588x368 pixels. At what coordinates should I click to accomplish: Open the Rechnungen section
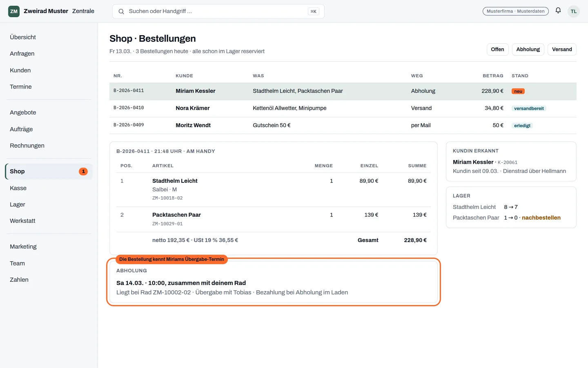(x=49, y=146)
